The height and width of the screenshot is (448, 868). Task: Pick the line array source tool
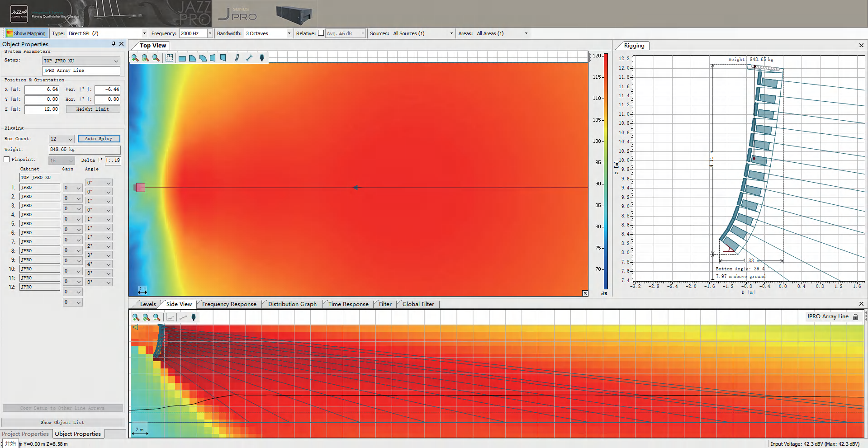pos(237,58)
